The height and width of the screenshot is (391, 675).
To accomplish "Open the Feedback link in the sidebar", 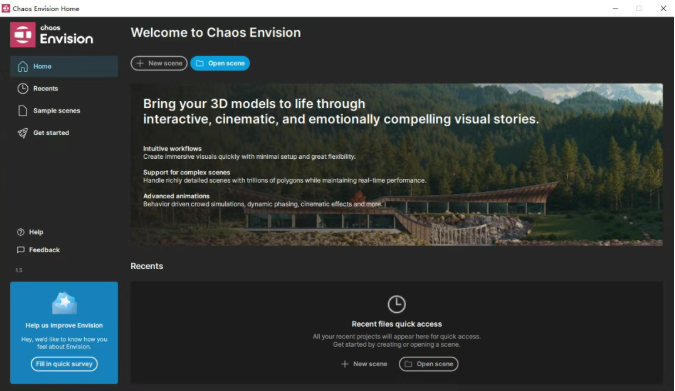I will coord(38,250).
